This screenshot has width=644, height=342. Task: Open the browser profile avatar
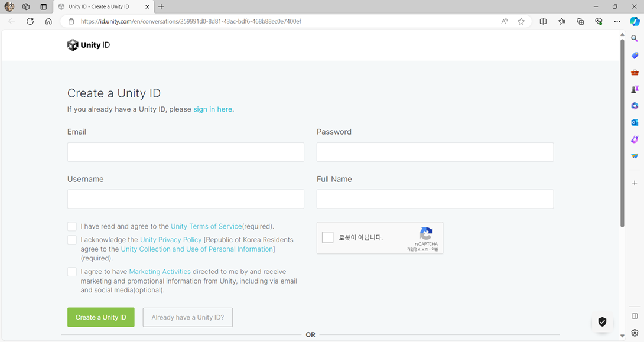click(x=9, y=6)
